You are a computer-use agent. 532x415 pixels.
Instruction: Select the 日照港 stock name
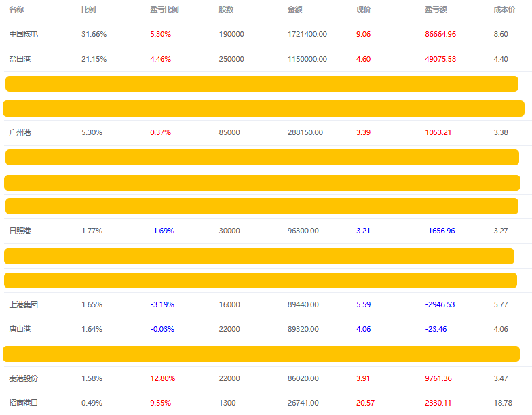[20, 231]
